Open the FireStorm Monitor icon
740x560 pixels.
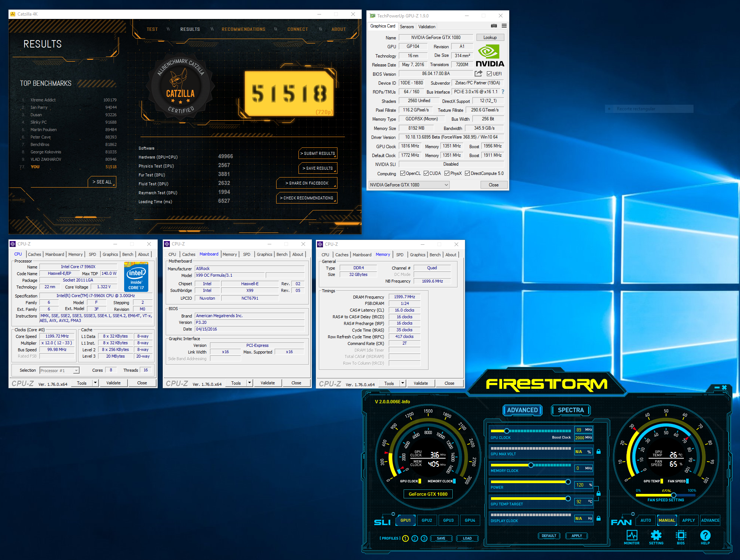[x=631, y=537]
